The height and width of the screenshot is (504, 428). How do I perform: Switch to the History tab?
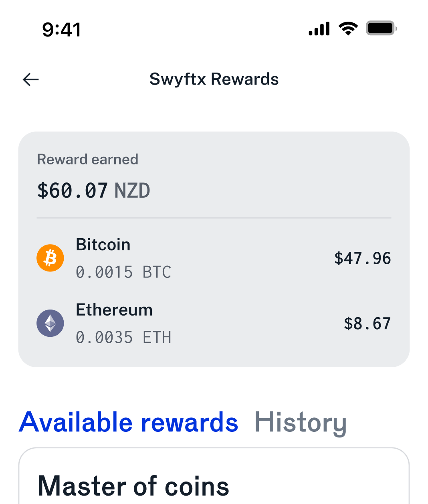click(301, 423)
